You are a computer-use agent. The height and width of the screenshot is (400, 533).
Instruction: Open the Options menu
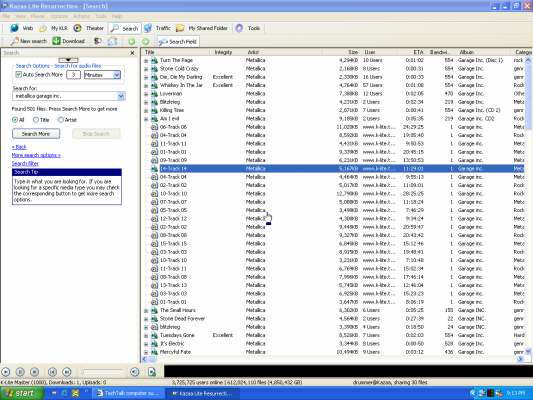(59, 16)
